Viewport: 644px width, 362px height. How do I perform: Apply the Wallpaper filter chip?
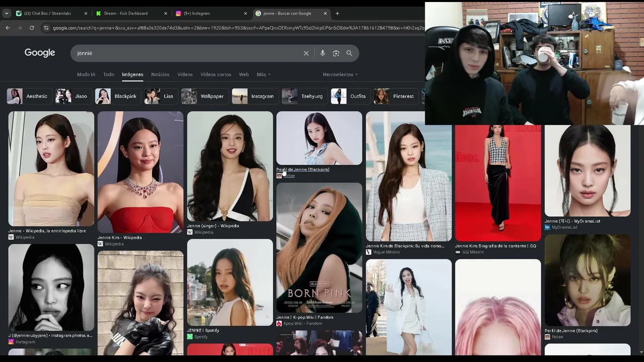tap(204, 96)
